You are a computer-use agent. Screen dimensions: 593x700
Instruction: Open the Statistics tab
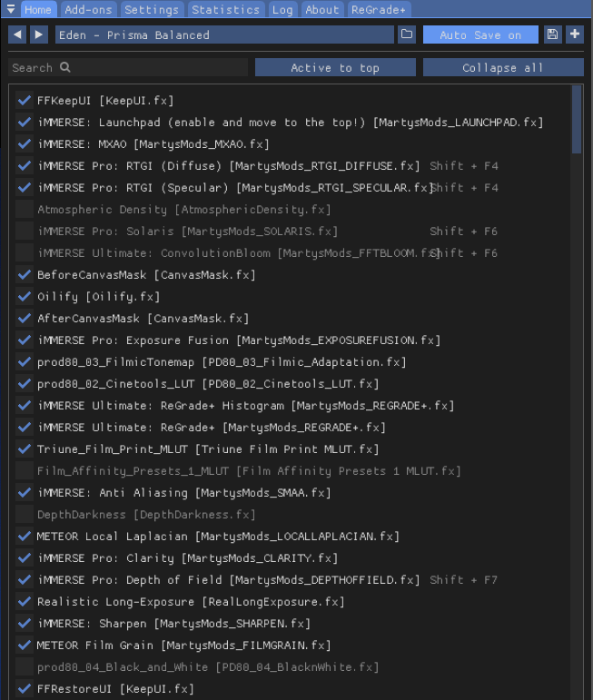click(x=226, y=9)
